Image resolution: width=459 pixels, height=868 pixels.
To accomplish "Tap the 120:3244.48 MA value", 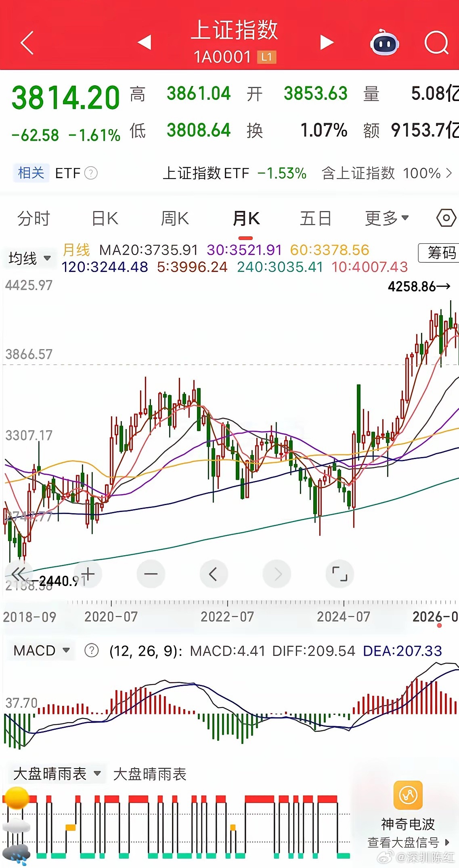I will click(x=105, y=267).
